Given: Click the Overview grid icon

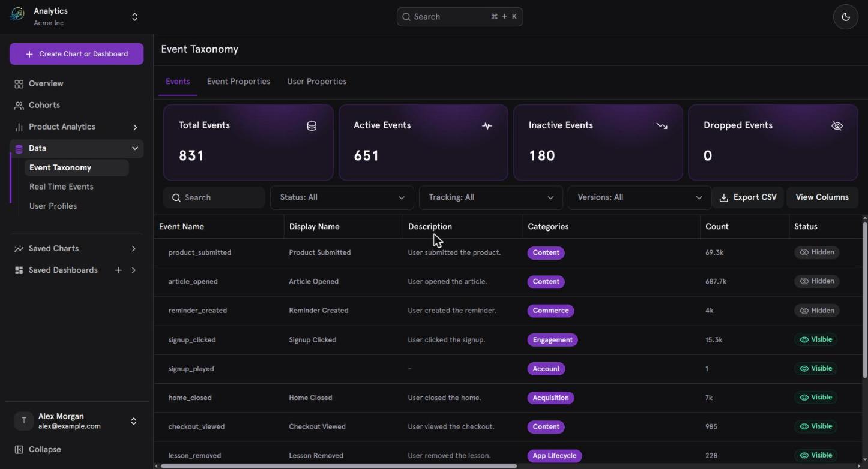Looking at the screenshot, I should coord(19,84).
